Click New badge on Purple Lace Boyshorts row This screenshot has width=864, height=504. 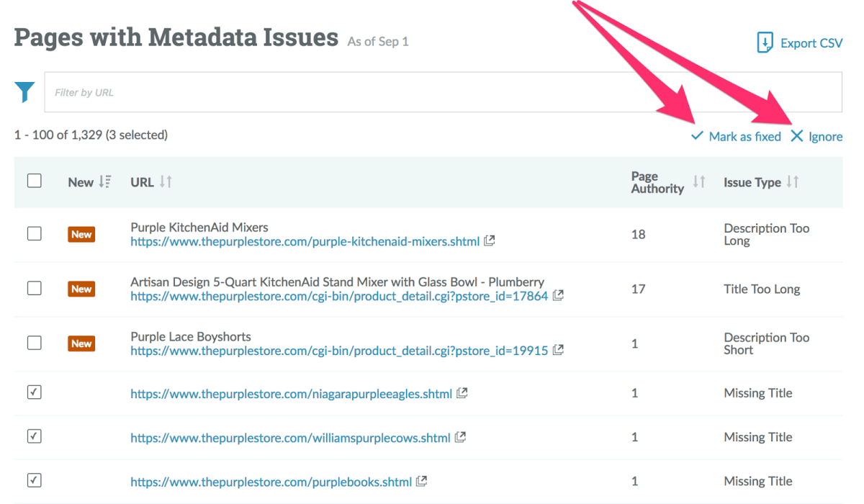[x=81, y=343]
